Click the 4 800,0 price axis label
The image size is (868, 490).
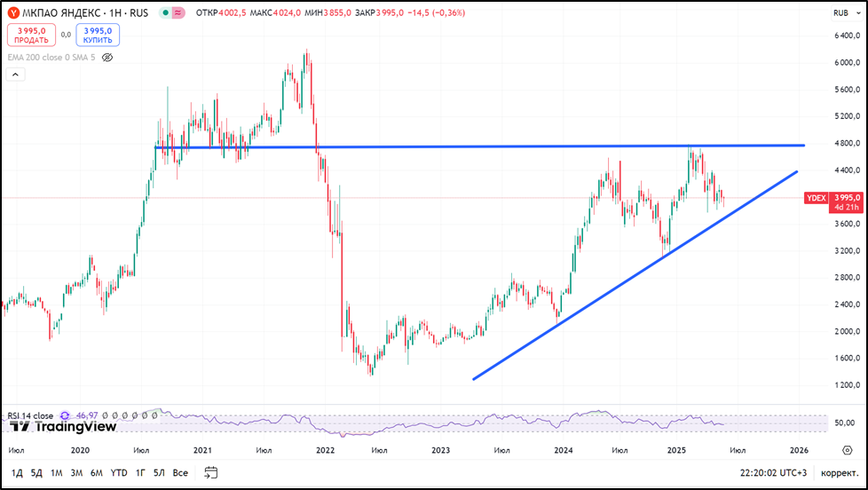coord(847,143)
